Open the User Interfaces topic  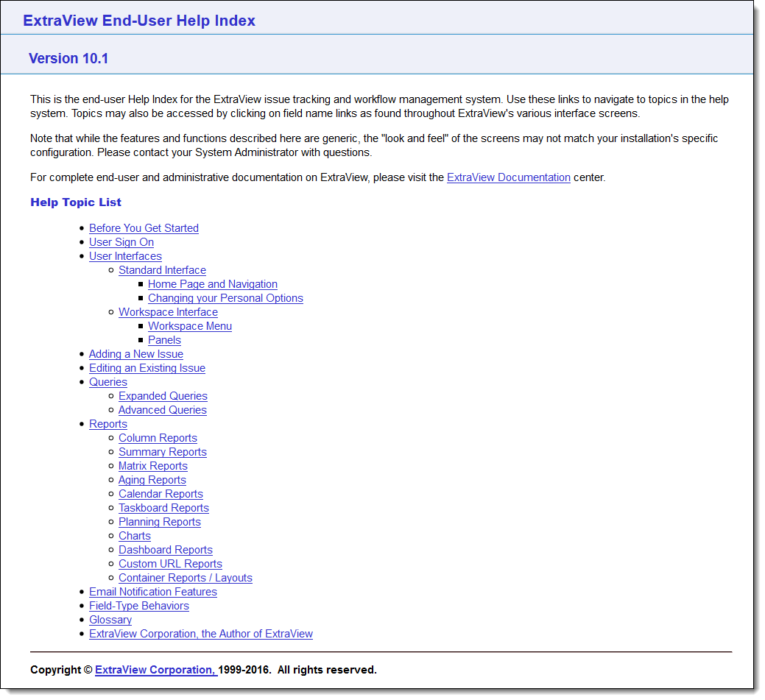click(x=125, y=257)
